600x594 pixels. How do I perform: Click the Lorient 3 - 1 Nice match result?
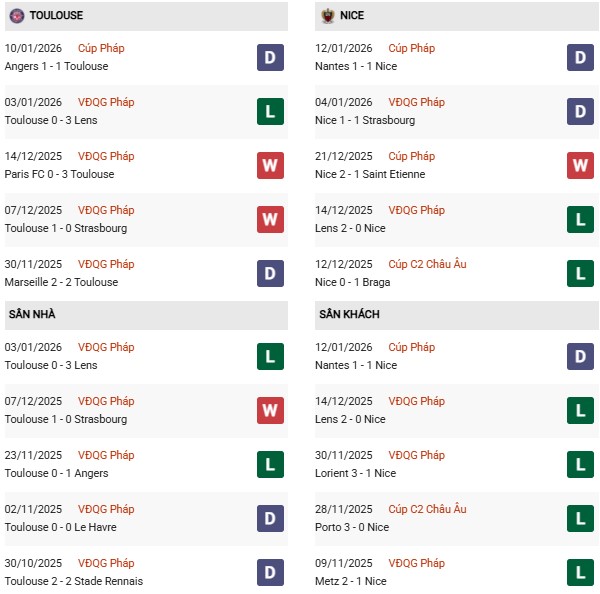click(x=357, y=473)
